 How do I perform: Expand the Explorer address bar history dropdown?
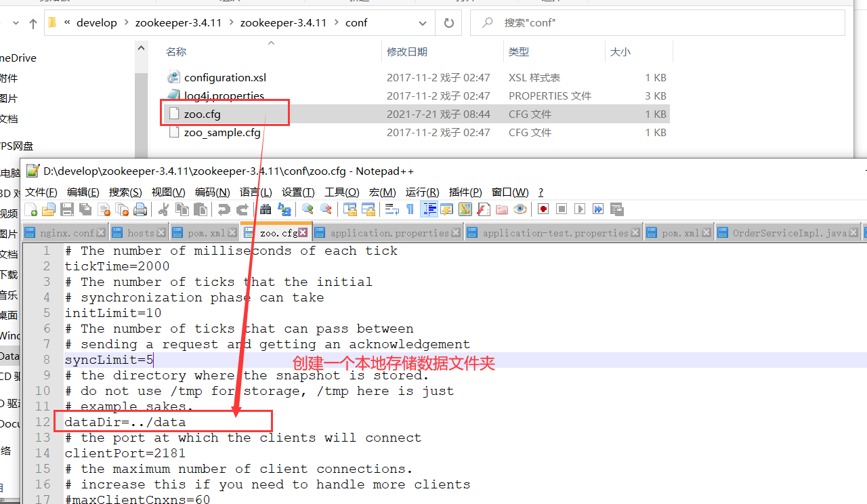tap(423, 22)
